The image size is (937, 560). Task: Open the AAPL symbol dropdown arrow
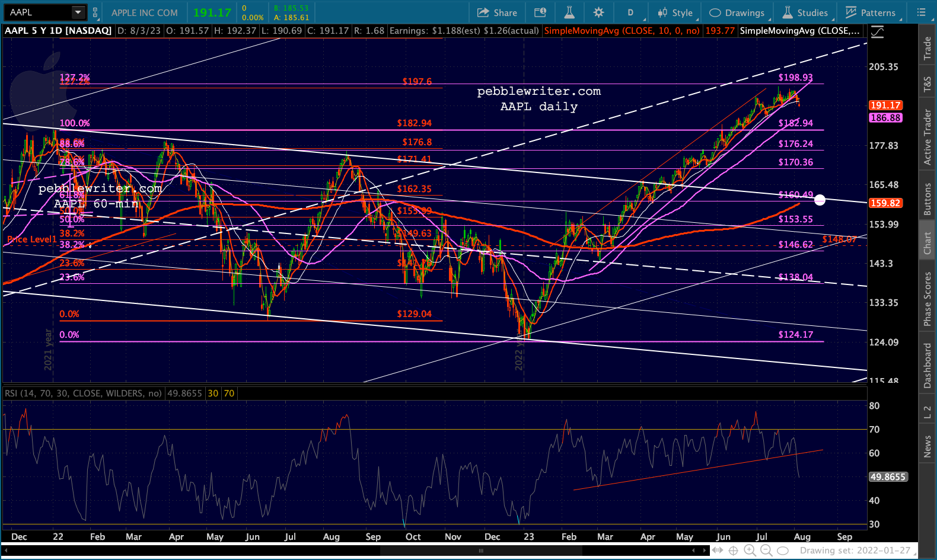pos(78,12)
